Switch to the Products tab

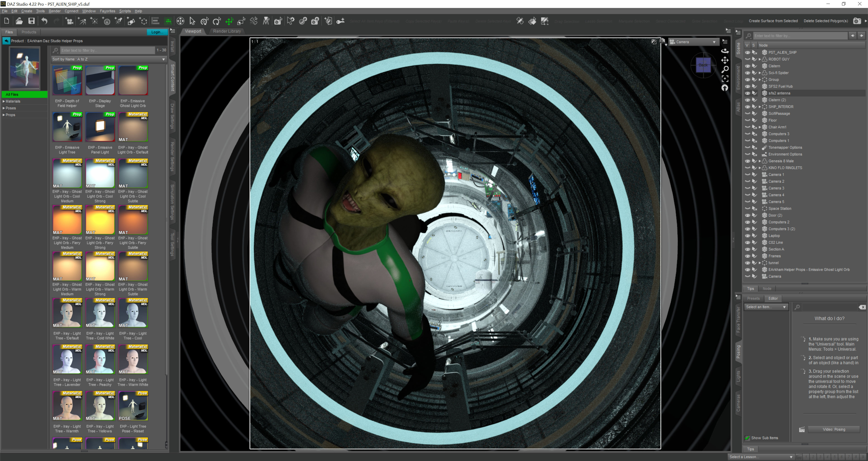click(29, 32)
